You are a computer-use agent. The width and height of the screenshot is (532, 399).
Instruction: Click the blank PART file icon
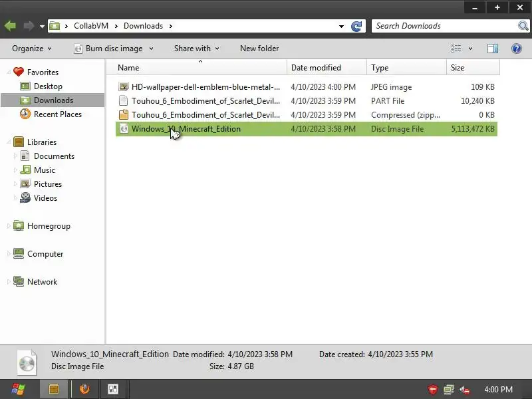(x=124, y=101)
